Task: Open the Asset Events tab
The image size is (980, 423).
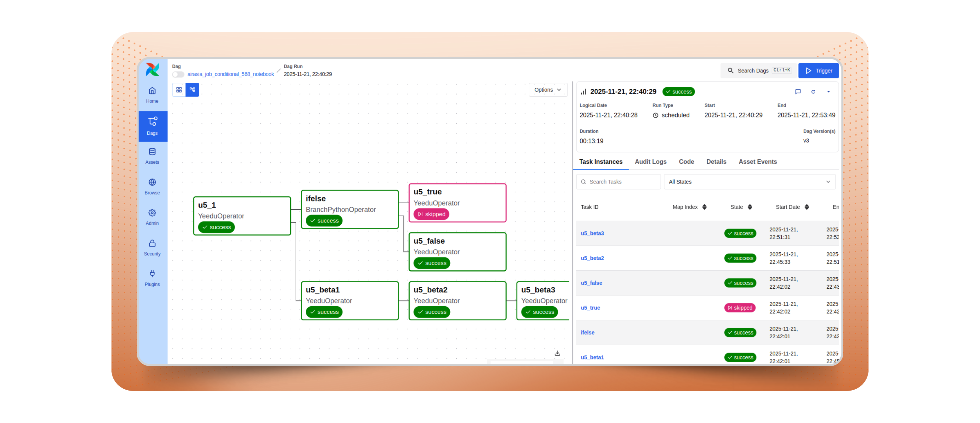Action: coord(757,161)
